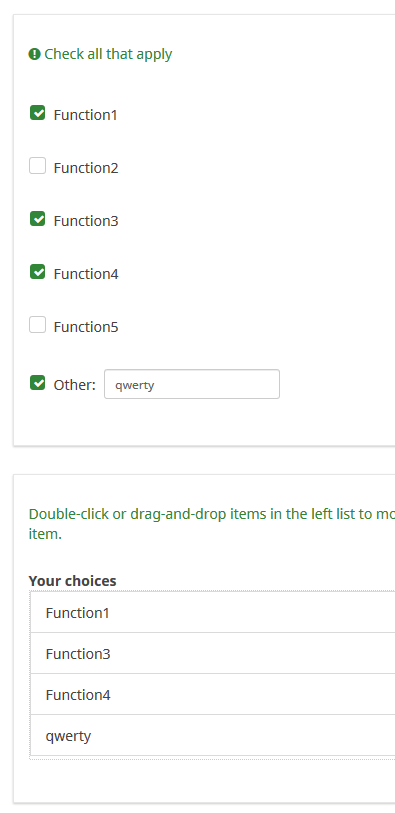Uncheck the Function1 checkbox
This screenshot has height=813, width=395.
pos(37,113)
